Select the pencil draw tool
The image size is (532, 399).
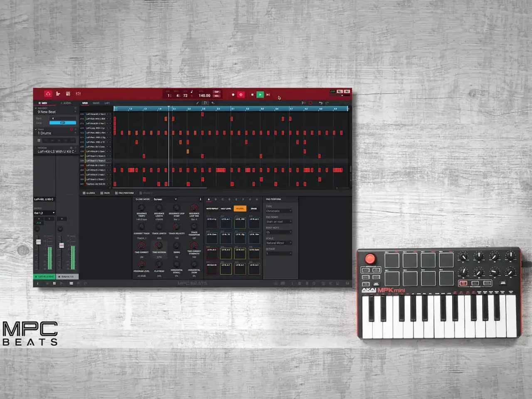[197, 103]
